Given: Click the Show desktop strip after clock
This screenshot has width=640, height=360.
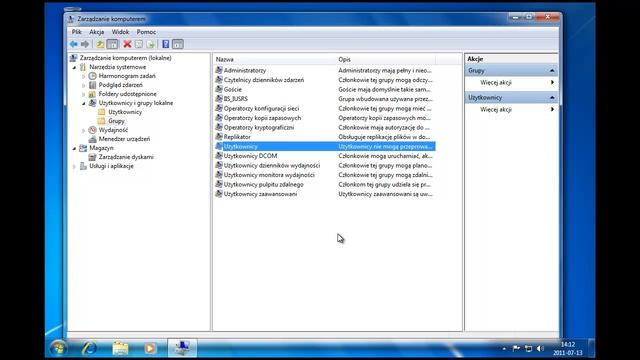Looking at the screenshot, I should 591,348.
